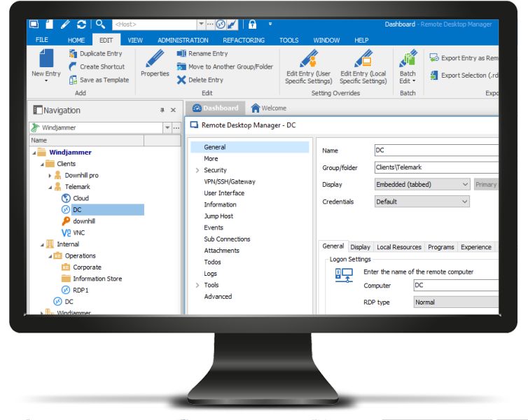This screenshot has height=420, width=528.
Task: Select VNC entry in the tree
Action: (79, 232)
